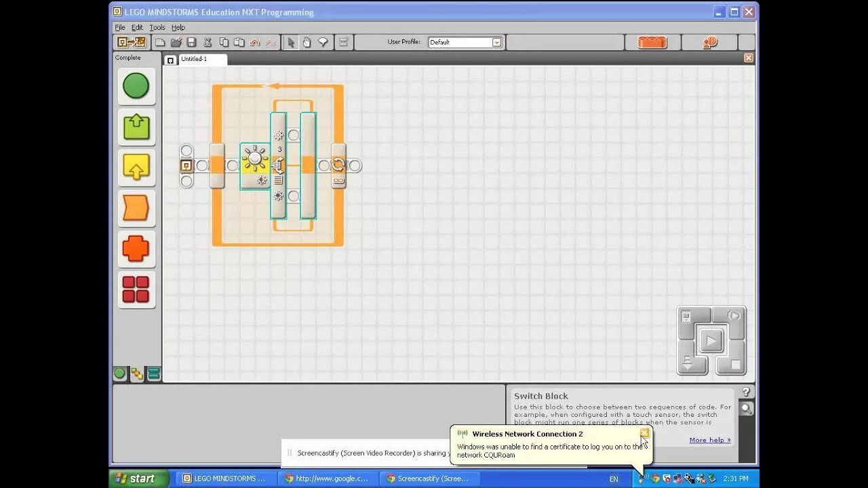
Task: Open the Common blocks green circle palette
Action: click(x=136, y=86)
